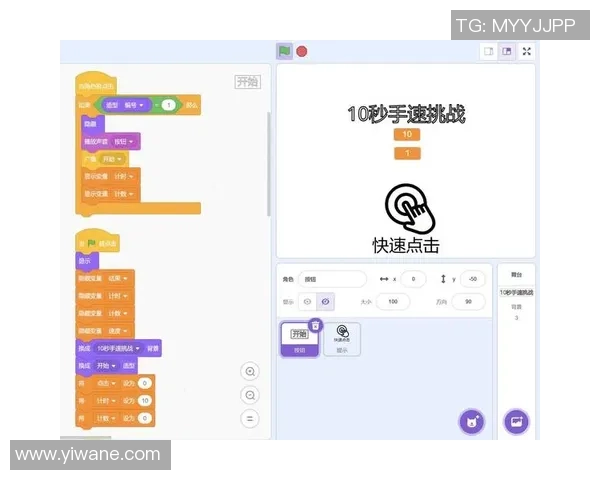
Task: Click the y position field showing -50
Action: coord(473,279)
